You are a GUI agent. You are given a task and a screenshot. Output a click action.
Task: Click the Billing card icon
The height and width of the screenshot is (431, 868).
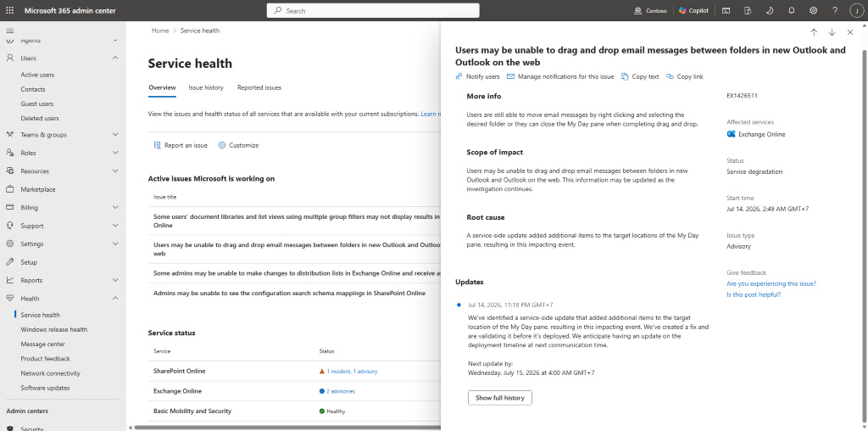tap(10, 208)
